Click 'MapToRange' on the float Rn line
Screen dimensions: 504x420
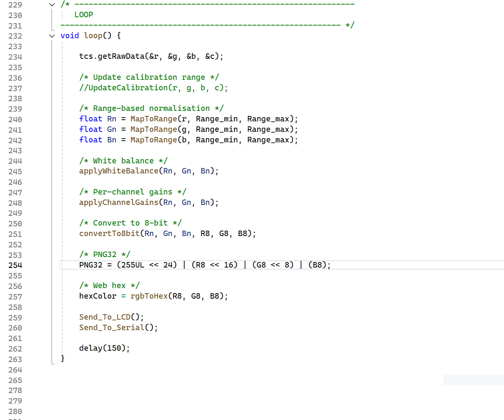[x=154, y=119]
